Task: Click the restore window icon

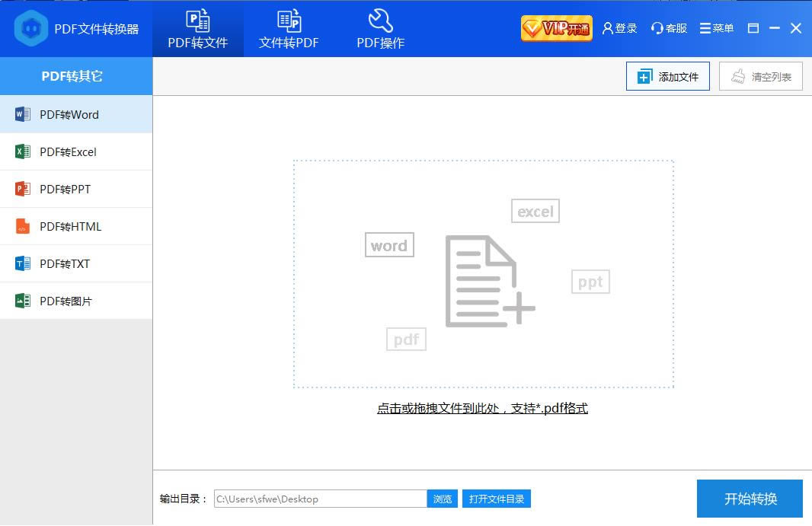Action: (x=753, y=28)
